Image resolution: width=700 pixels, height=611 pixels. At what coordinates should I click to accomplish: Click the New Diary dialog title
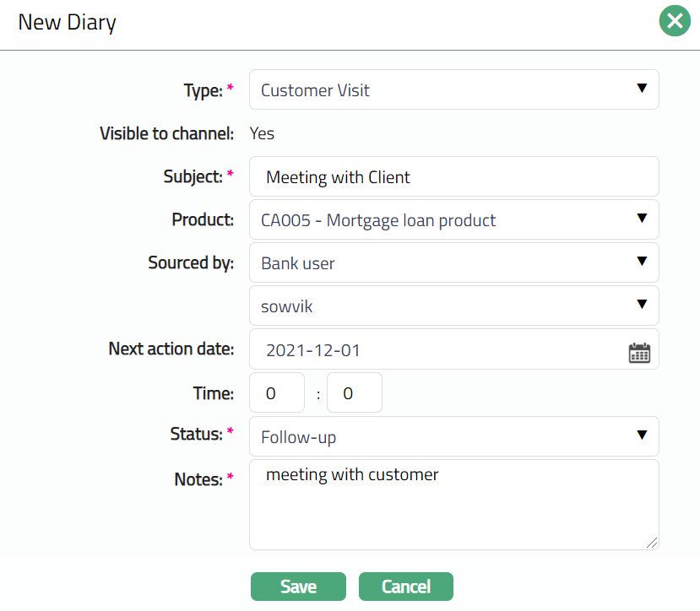point(68,23)
